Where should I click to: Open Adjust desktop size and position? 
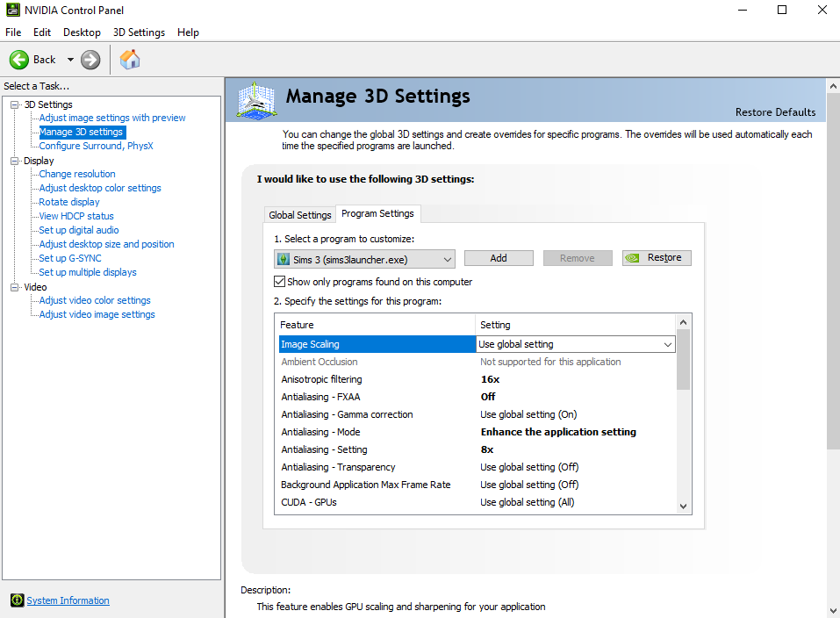click(x=106, y=244)
